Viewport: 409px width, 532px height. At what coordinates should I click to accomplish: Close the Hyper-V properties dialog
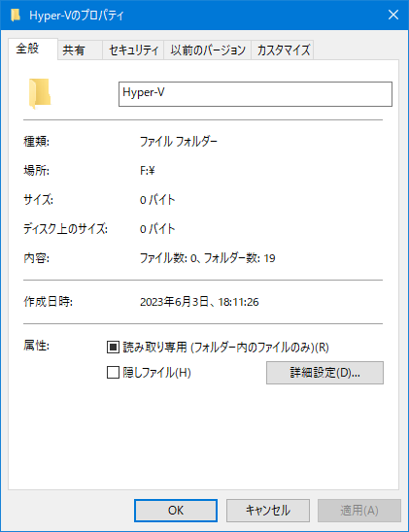point(393,15)
